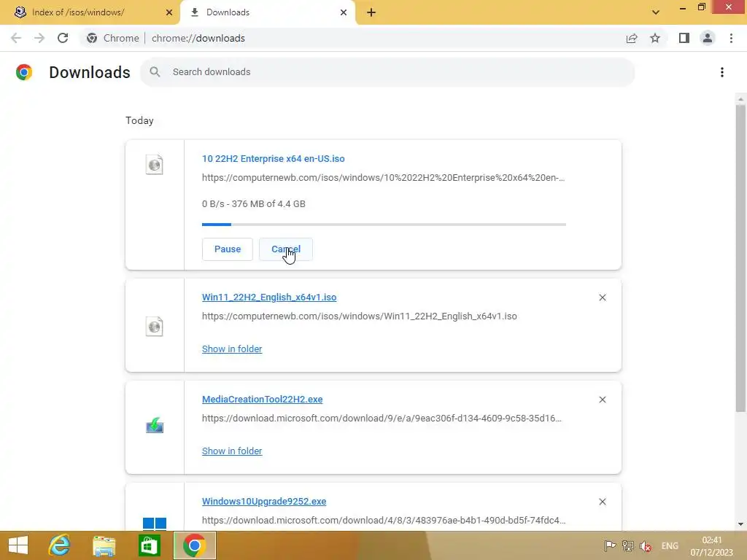The height and width of the screenshot is (560, 747).
Task: Reload the Downloads page
Action: point(63,38)
